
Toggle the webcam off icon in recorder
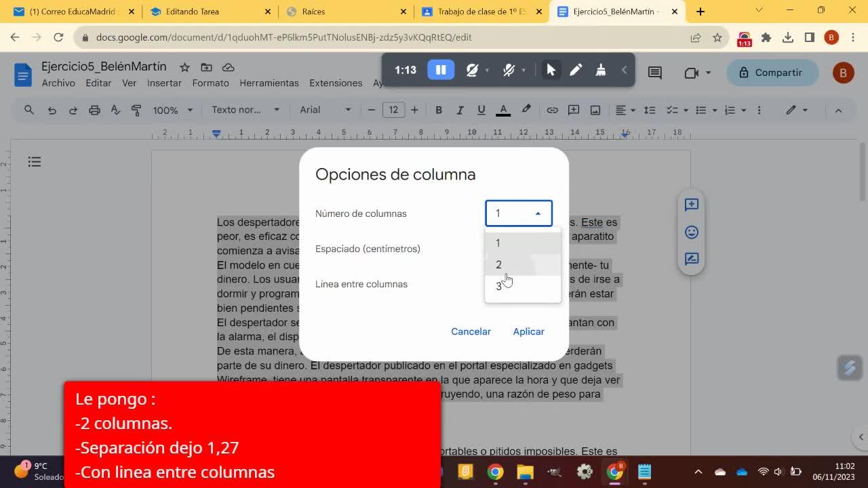[x=473, y=70]
